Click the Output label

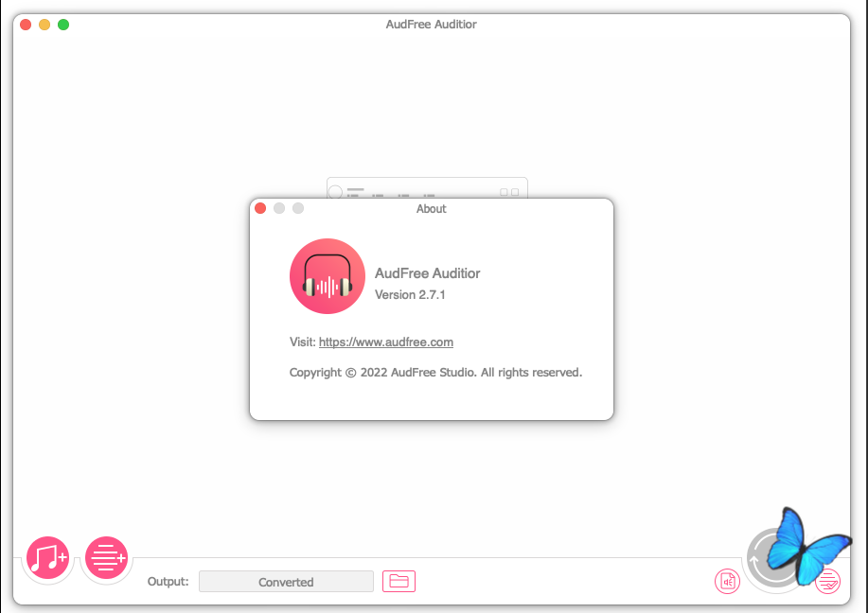coord(168,582)
